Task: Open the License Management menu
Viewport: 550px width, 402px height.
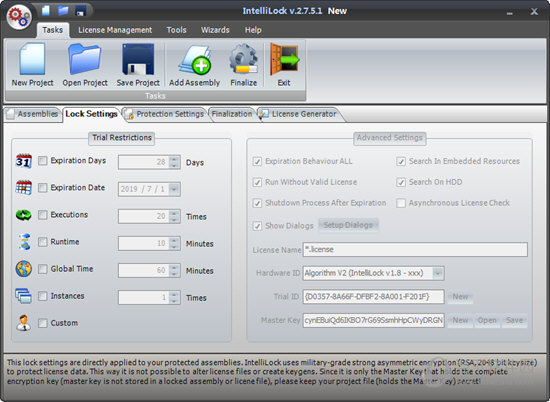Action: point(115,30)
